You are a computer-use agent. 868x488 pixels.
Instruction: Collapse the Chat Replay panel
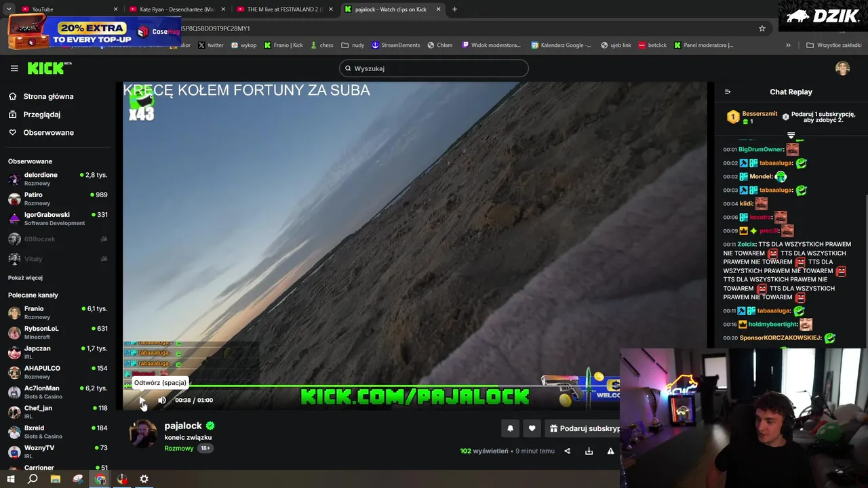pos(728,92)
